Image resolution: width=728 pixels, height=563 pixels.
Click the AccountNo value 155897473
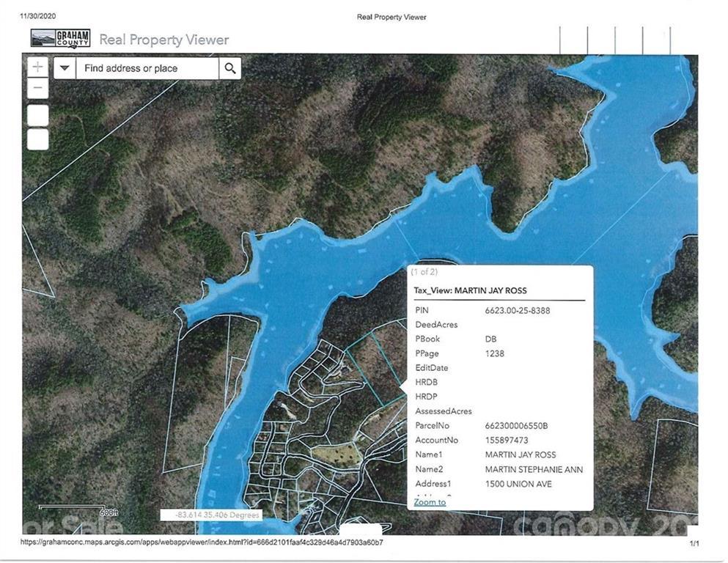click(507, 440)
